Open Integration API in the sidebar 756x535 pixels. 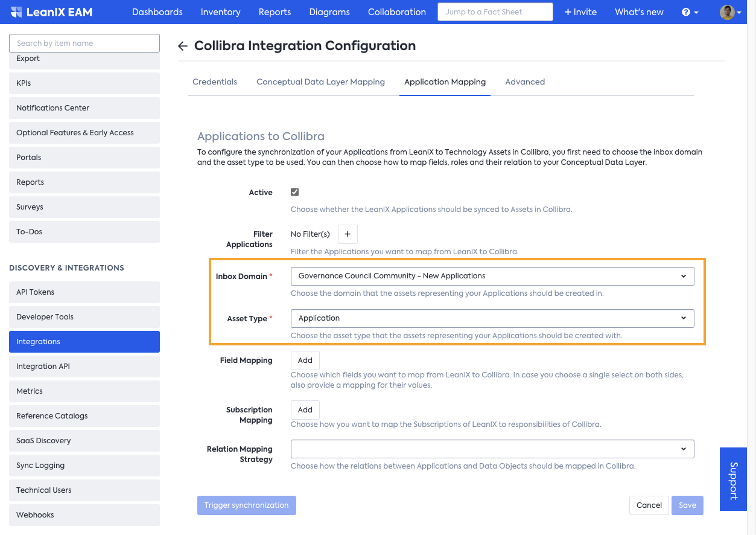(x=84, y=367)
